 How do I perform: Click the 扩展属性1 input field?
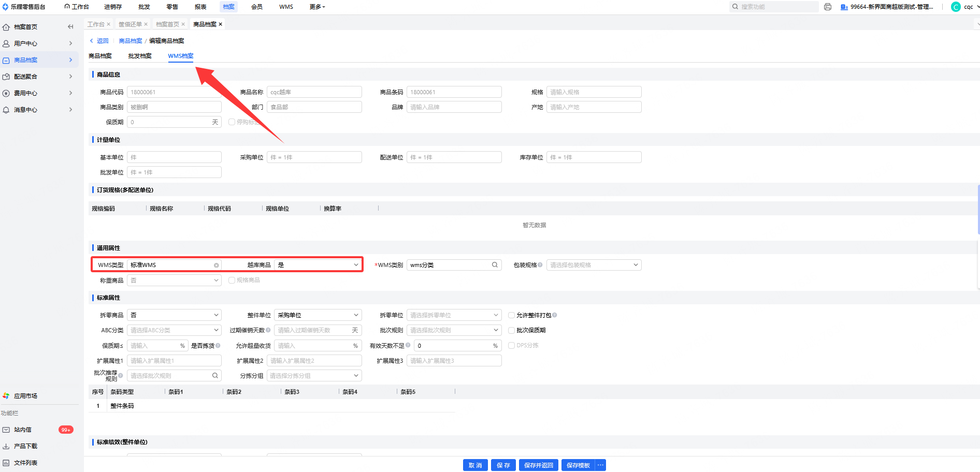(x=174, y=361)
